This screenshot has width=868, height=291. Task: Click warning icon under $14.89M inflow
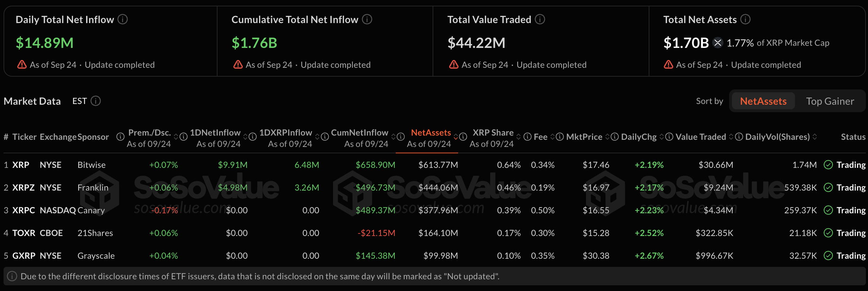tap(22, 65)
